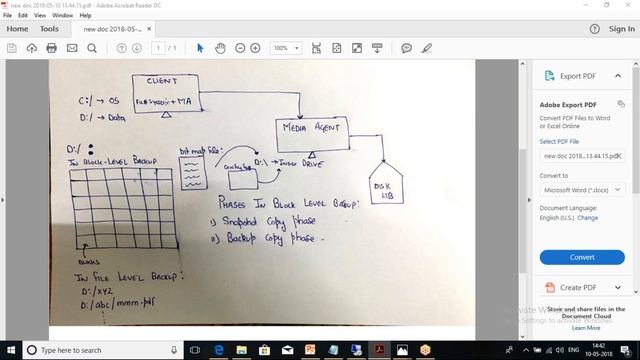Viewport: 640px width, 360px height.
Task: Close the new doc document tab
Action: point(149,29)
